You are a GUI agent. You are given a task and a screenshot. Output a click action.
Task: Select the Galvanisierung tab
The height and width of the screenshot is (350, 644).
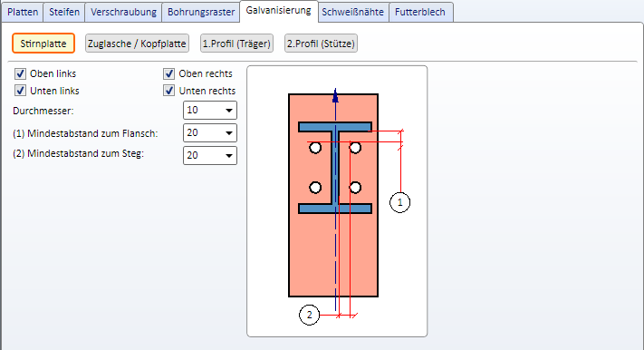pyautogui.click(x=278, y=11)
